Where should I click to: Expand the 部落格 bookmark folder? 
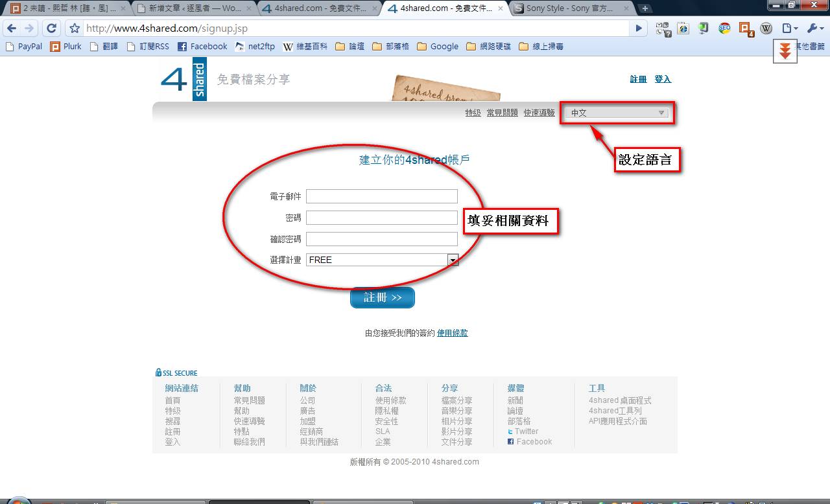[x=390, y=47]
